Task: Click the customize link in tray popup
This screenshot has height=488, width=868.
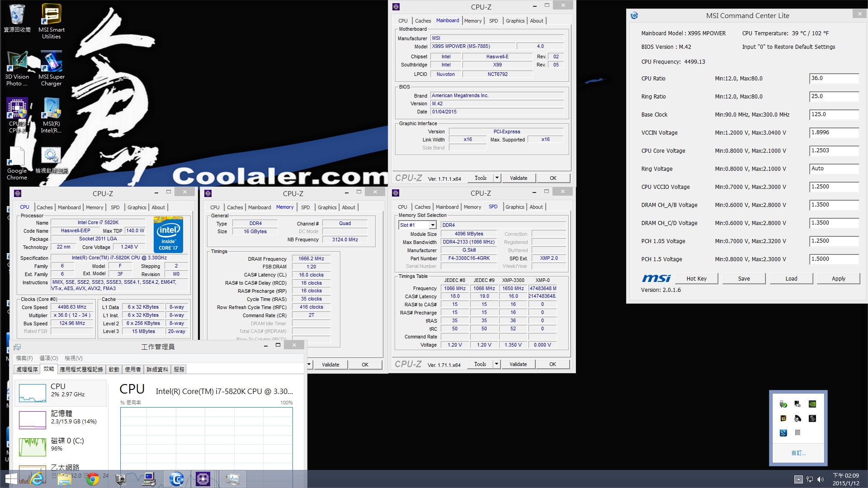Action: (x=798, y=453)
